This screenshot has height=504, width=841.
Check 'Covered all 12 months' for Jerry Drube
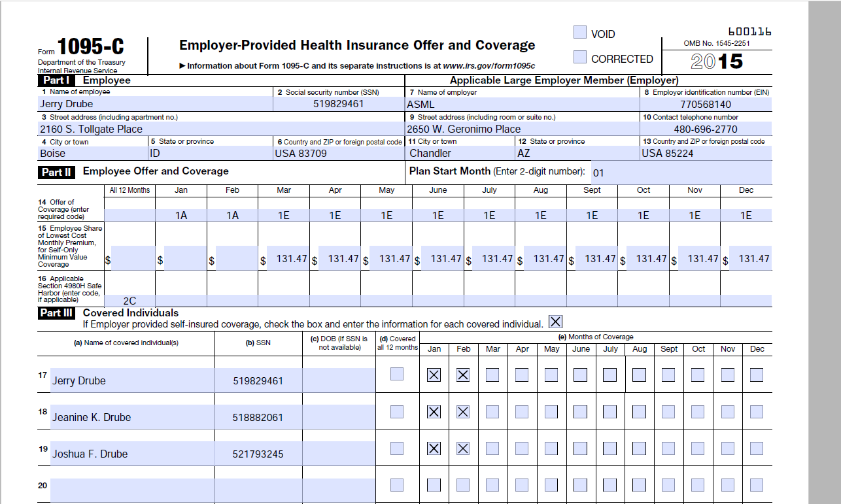397,375
